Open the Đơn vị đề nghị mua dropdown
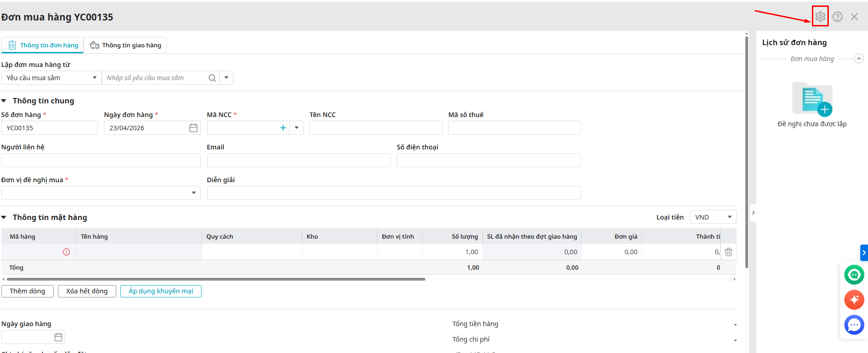The image size is (868, 353). 194,193
